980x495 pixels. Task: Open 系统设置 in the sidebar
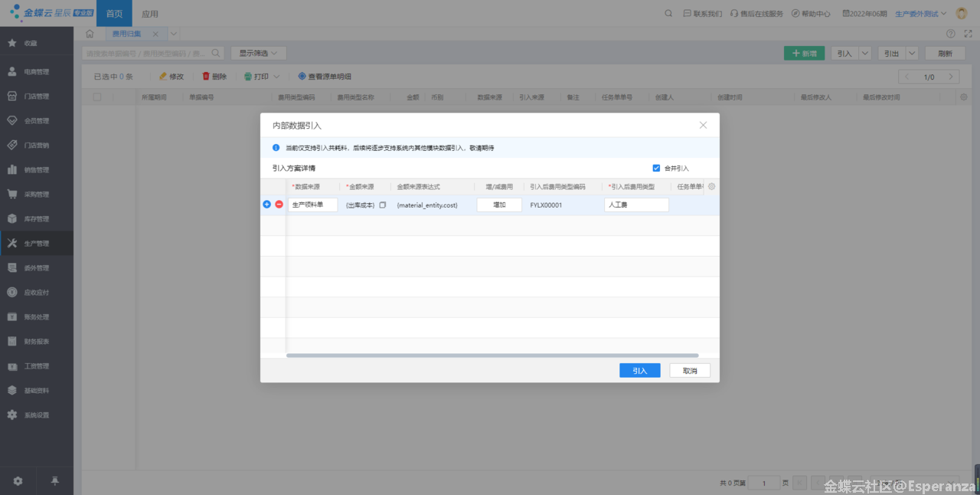pos(37,415)
